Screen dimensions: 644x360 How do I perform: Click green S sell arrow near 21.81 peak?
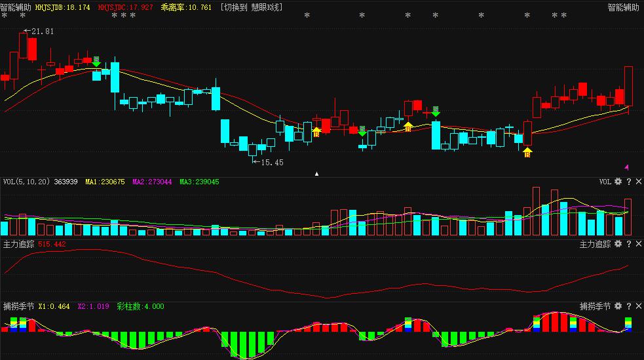click(x=96, y=62)
